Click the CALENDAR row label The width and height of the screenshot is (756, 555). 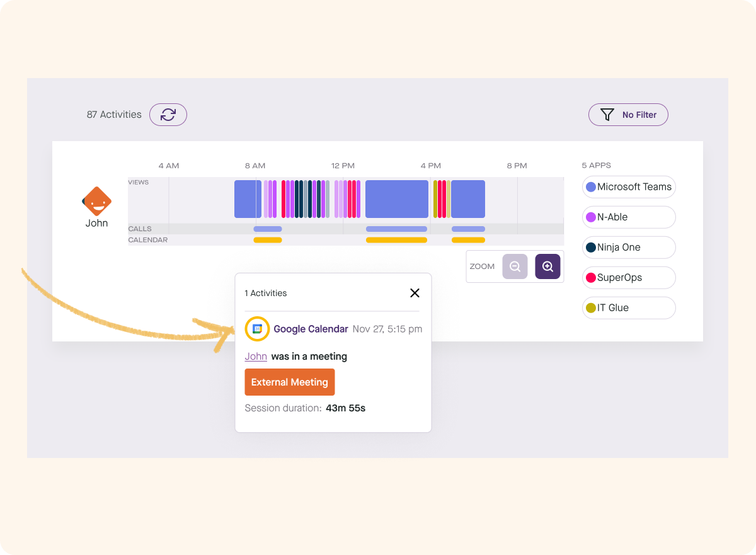click(x=148, y=240)
